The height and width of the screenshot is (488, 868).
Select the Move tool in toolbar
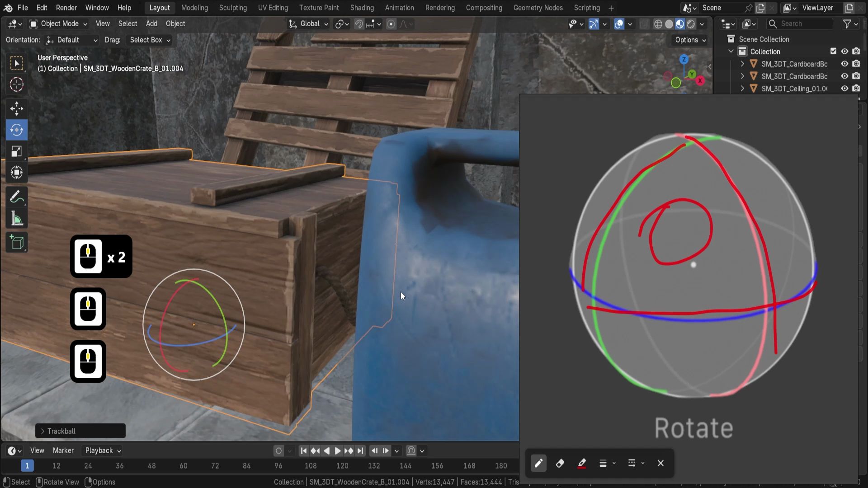coord(17,108)
